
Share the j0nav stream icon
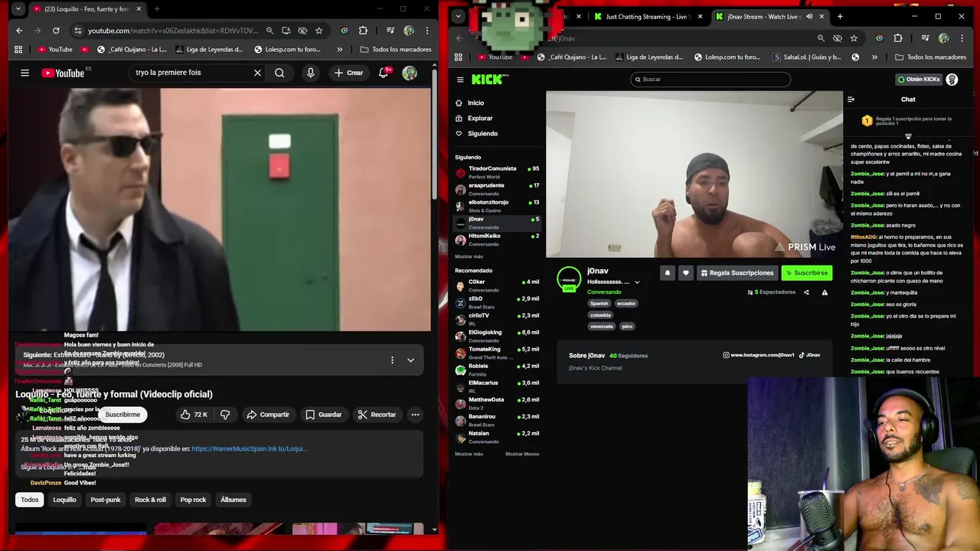pyautogui.click(x=806, y=292)
